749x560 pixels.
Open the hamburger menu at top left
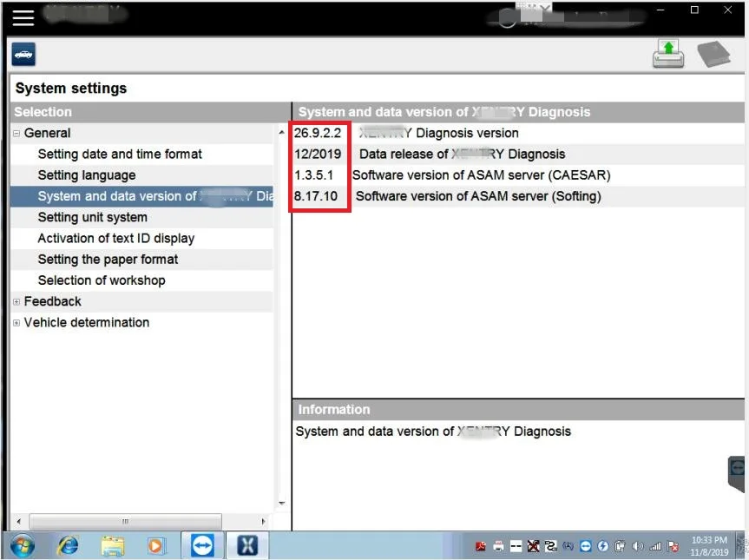23,18
